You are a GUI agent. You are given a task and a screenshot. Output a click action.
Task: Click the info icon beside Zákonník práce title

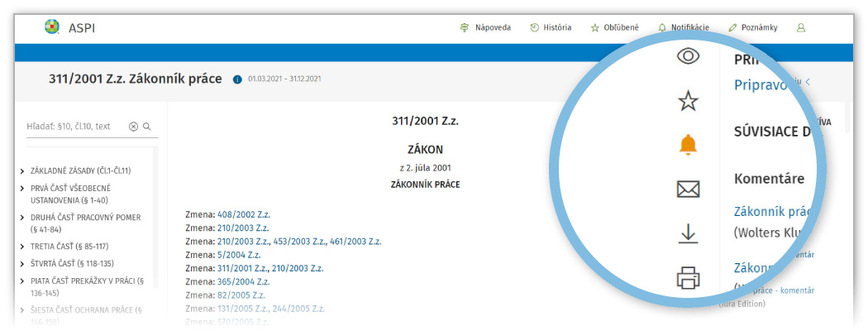[237, 79]
